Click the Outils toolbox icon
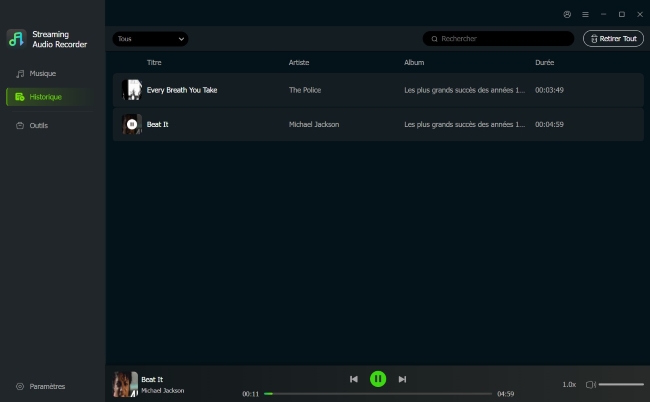This screenshot has width=650, height=402. click(20, 126)
